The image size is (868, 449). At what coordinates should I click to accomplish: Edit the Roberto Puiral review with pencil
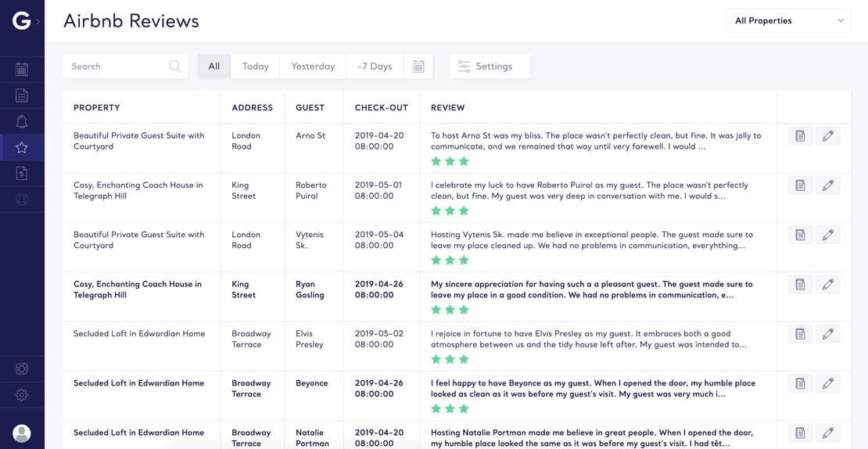click(x=828, y=185)
